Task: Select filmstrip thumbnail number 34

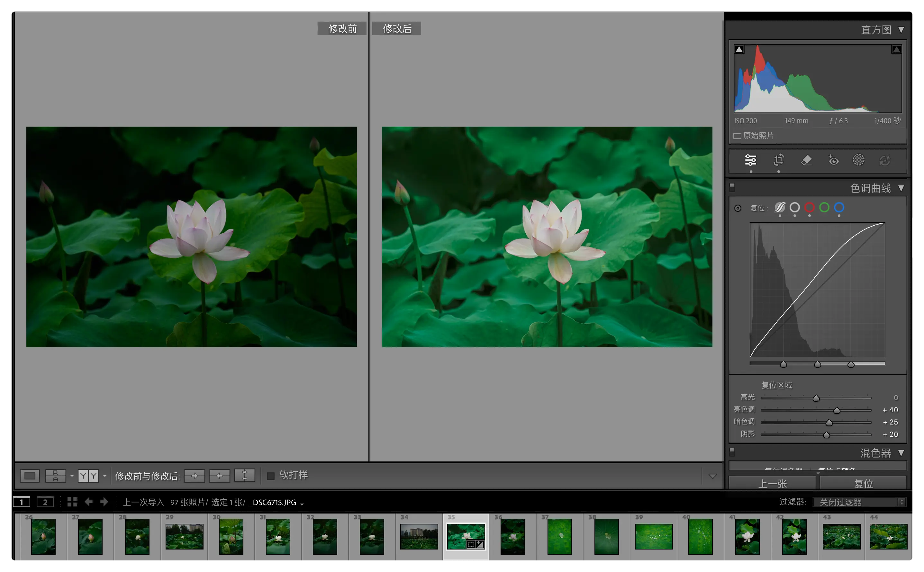Action: coord(419,536)
